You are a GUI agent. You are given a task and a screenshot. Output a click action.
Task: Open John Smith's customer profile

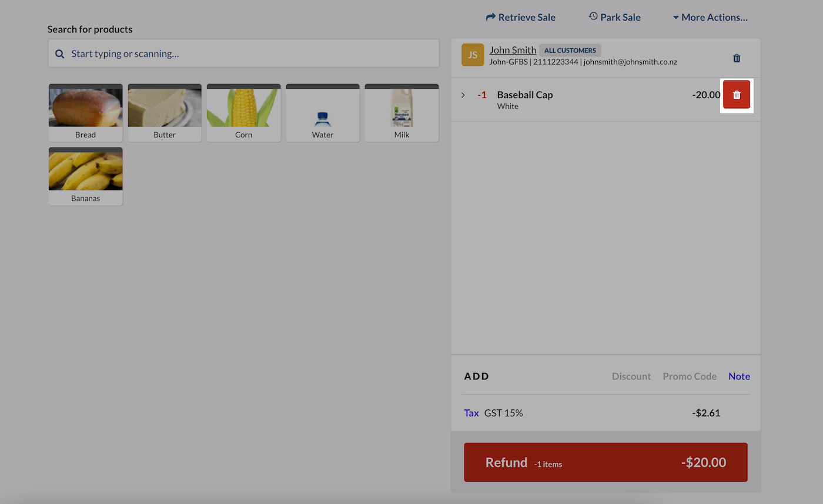pyautogui.click(x=512, y=50)
